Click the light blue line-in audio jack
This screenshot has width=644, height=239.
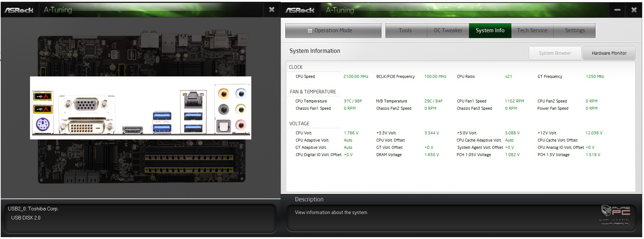click(x=240, y=94)
